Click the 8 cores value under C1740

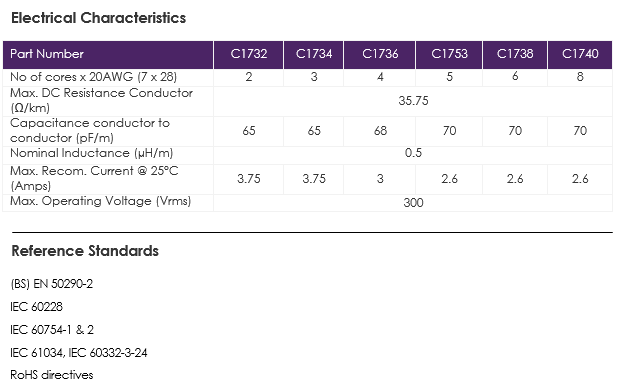pos(580,77)
